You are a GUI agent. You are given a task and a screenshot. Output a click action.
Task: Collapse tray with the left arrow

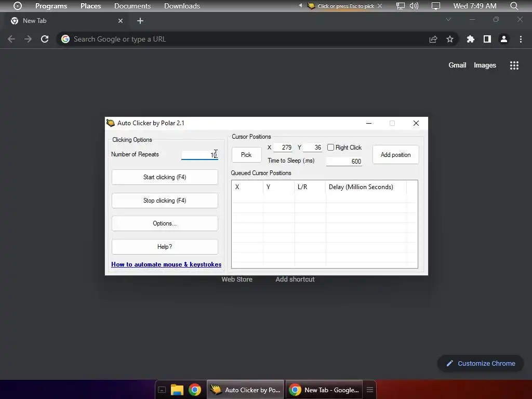tap(300, 5)
